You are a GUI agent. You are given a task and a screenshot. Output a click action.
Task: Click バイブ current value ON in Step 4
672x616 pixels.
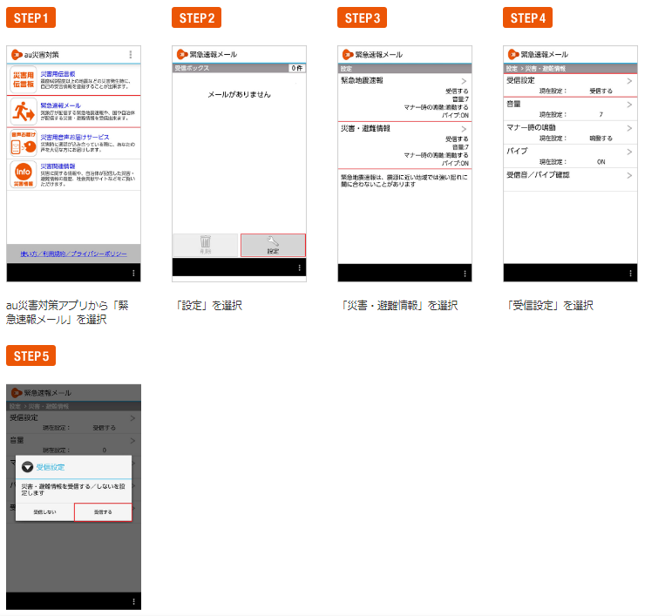[601, 162]
